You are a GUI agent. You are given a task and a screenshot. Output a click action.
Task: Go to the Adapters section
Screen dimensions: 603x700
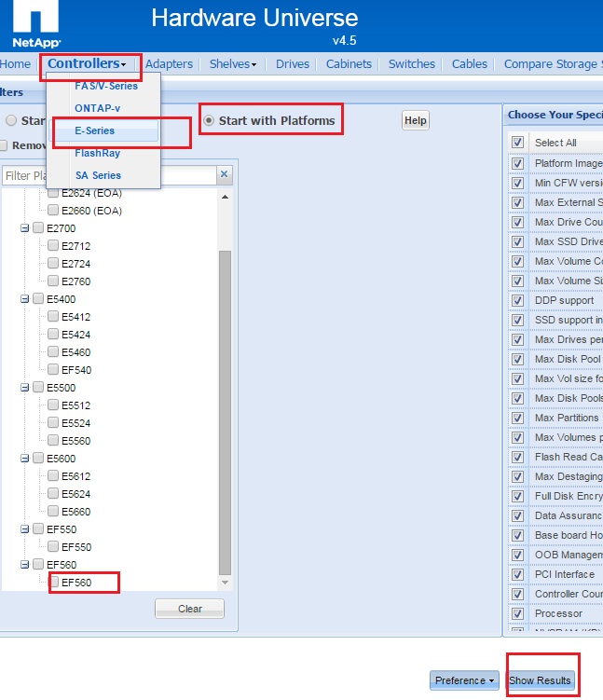coord(169,63)
